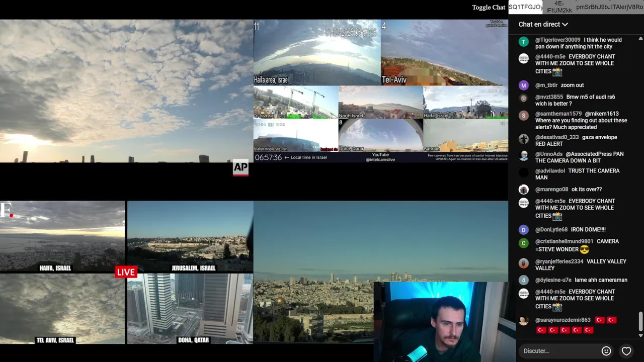Click the 'ok its over??' chat message
644x362 pixels.
click(587, 190)
